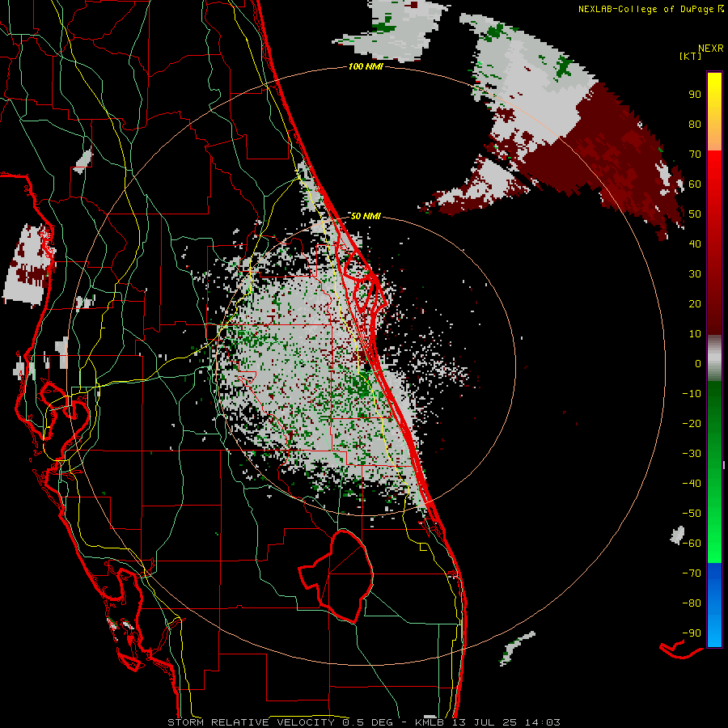This screenshot has height=728, width=728.
Task: Click the -70 knot scale value
Action: pos(692,573)
